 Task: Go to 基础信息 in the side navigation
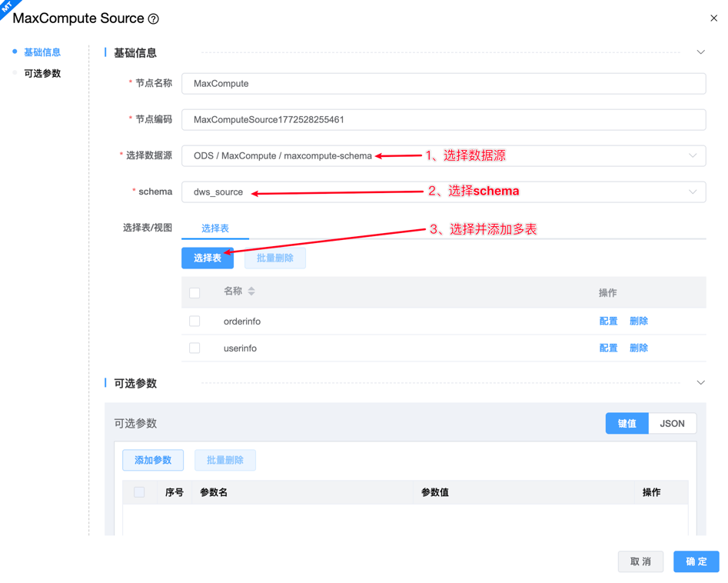tap(42, 52)
